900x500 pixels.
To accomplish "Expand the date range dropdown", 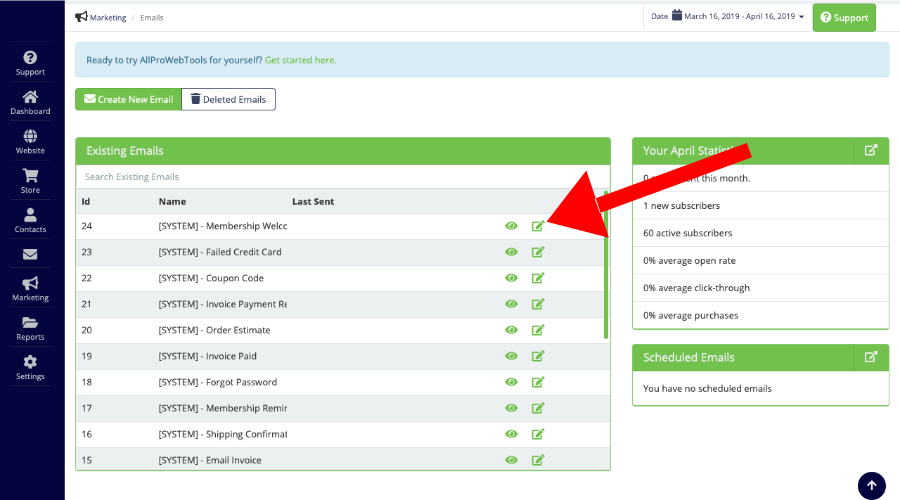I will click(728, 17).
